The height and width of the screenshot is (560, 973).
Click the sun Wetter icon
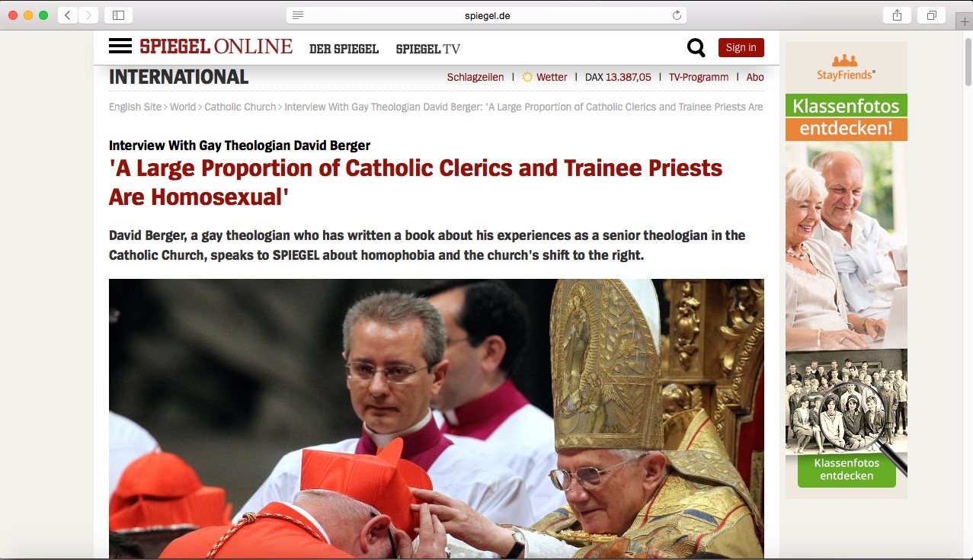(x=527, y=77)
